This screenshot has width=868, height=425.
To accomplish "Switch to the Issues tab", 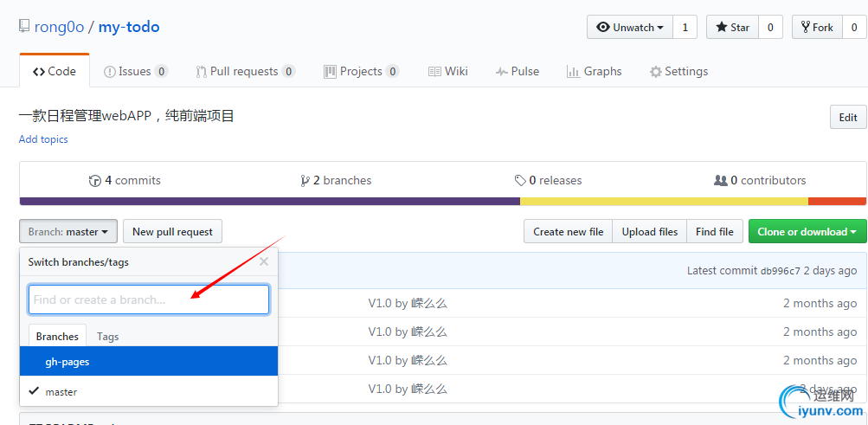I will pyautogui.click(x=136, y=71).
